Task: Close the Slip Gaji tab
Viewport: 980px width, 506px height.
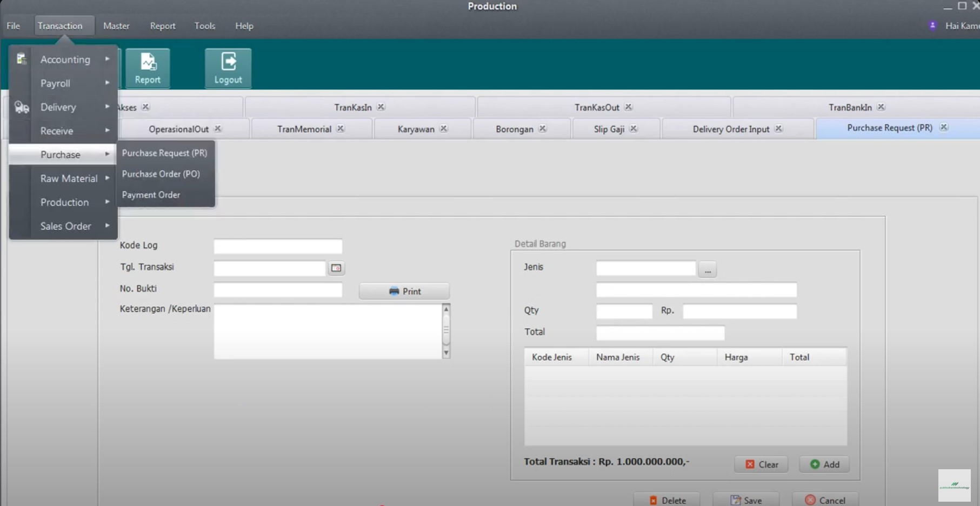Action: click(x=634, y=129)
